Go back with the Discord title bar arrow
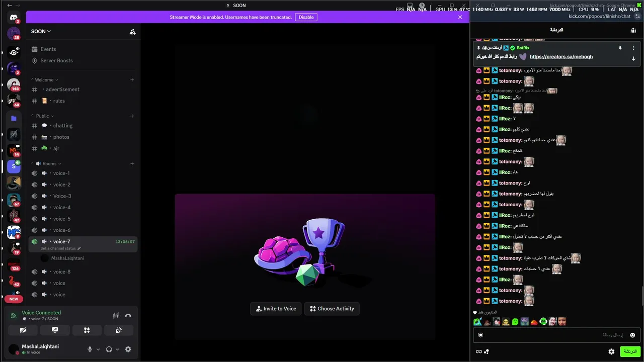644x362 pixels. (x=10, y=6)
